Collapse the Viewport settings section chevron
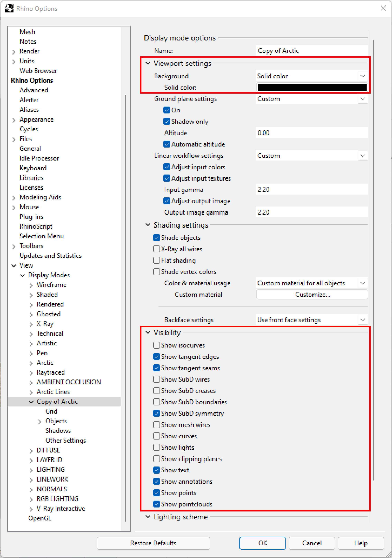The height and width of the screenshot is (558, 392). point(148,63)
